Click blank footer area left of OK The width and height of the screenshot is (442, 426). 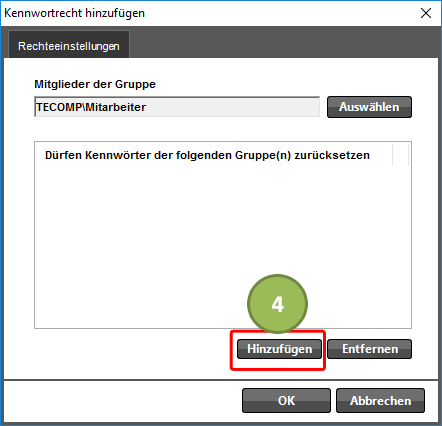pyautogui.click(x=123, y=400)
